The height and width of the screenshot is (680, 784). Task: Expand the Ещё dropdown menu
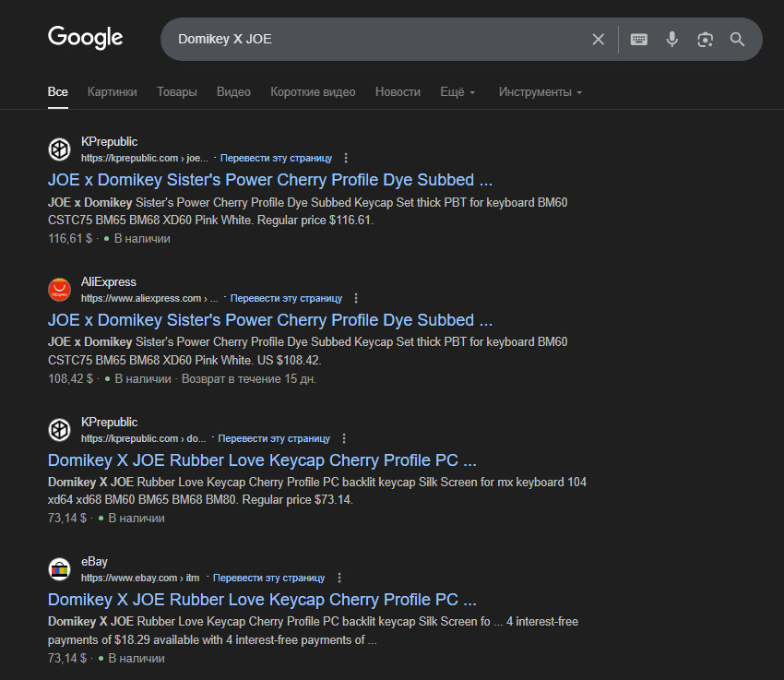pyautogui.click(x=457, y=92)
